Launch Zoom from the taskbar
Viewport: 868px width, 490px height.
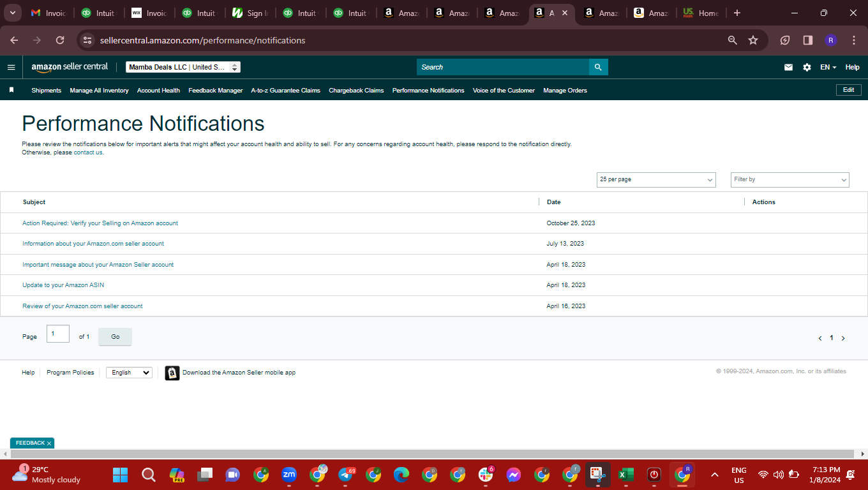pos(289,475)
